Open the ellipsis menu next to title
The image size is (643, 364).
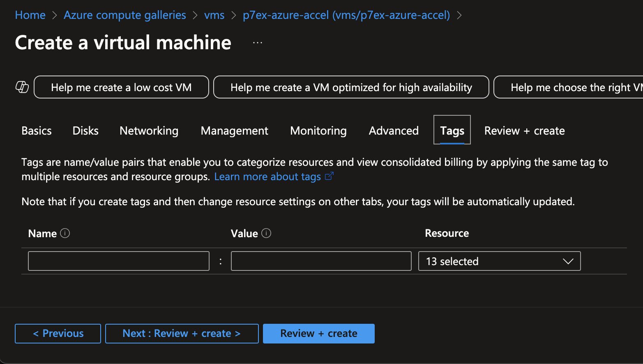click(258, 43)
